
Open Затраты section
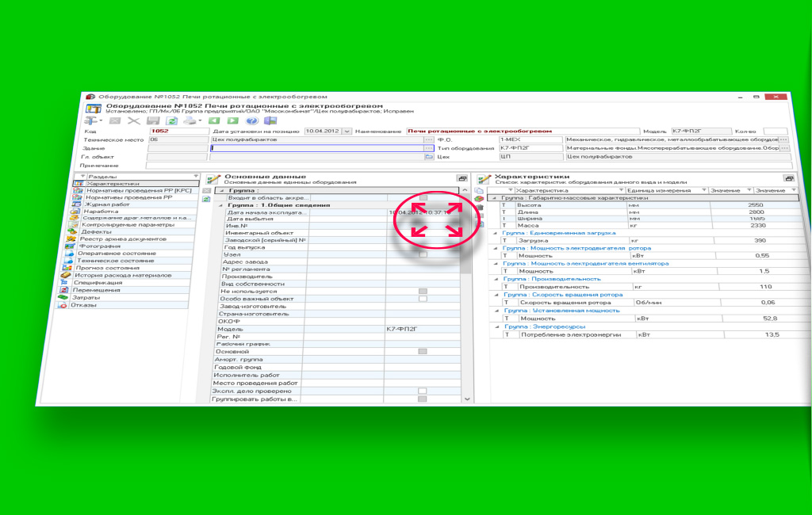(86, 298)
